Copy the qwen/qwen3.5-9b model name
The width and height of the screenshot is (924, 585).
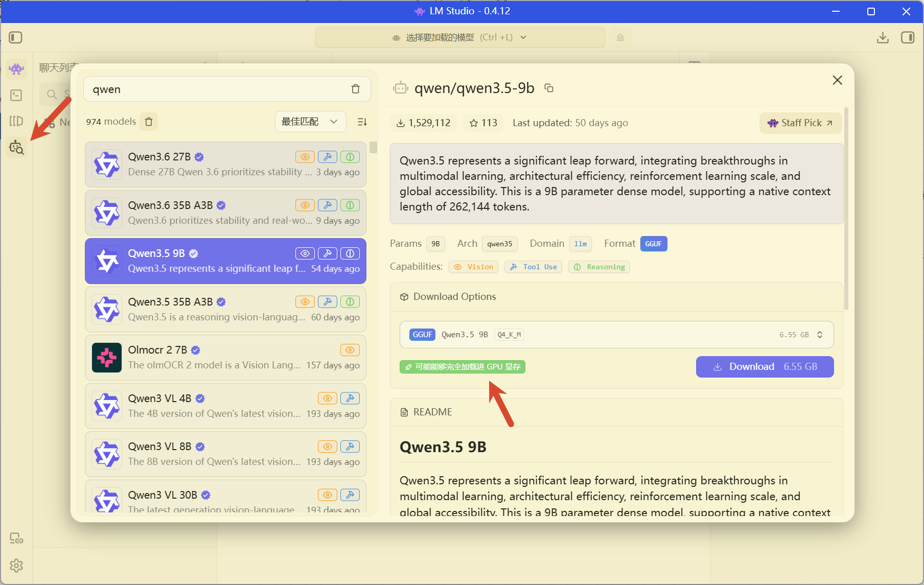[549, 88]
